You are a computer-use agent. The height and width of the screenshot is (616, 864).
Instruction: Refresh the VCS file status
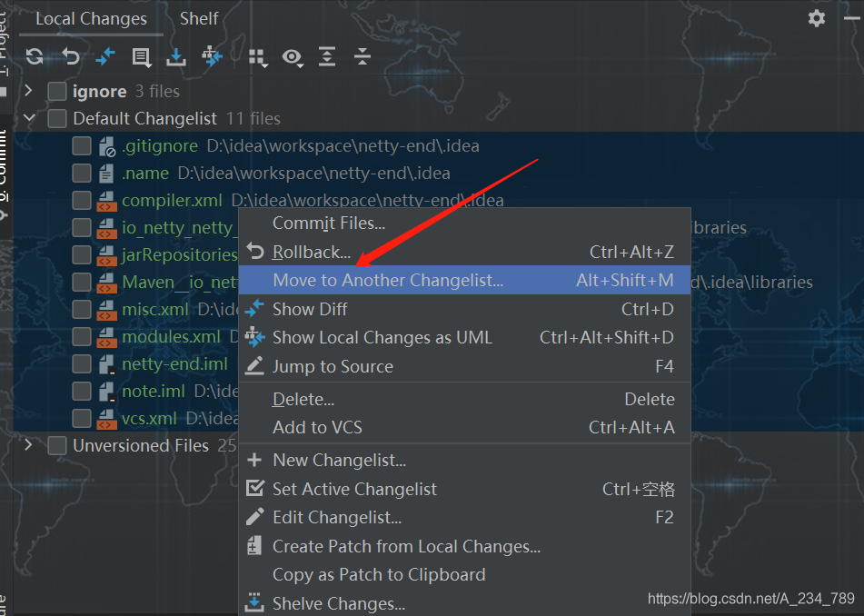coord(35,56)
